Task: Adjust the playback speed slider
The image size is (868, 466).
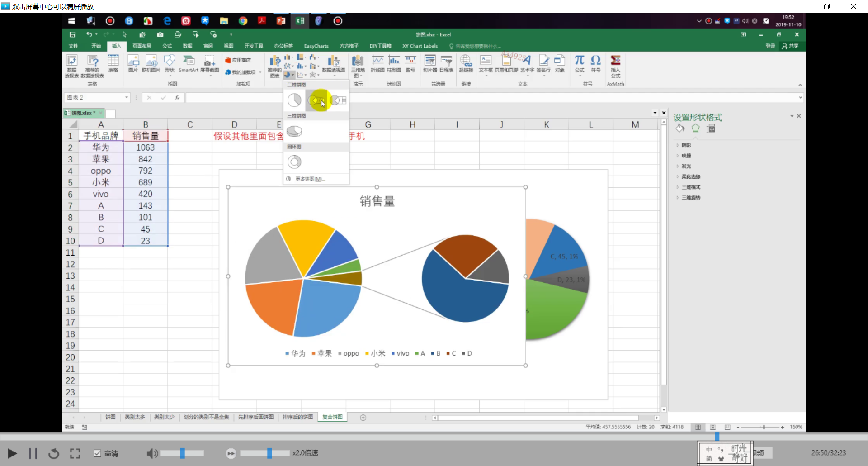Action: coord(265,453)
